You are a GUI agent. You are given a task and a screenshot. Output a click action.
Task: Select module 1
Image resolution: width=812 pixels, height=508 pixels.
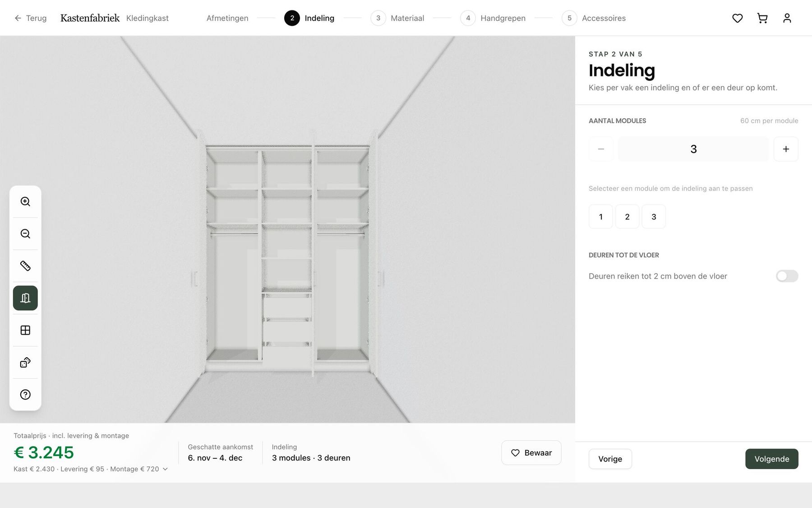tap(600, 217)
